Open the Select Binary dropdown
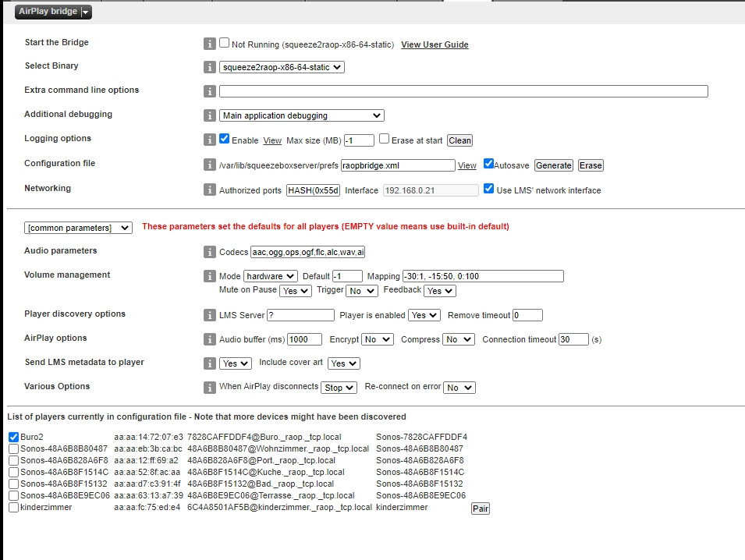 (282, 67)
